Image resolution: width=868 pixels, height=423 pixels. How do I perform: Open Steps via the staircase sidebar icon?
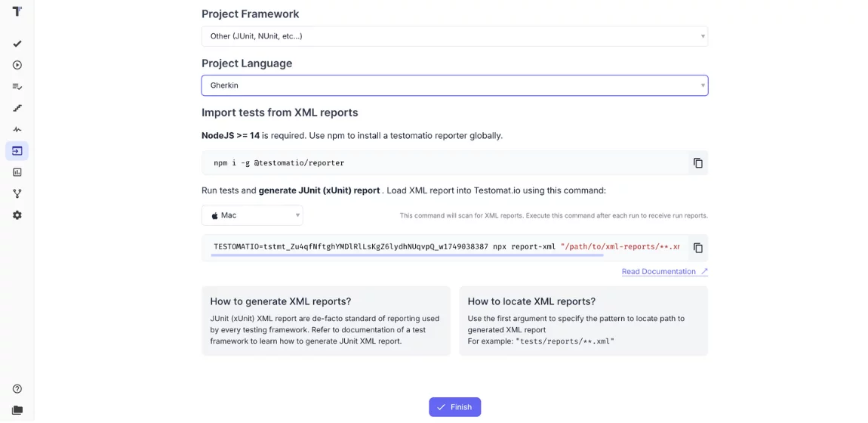point(17,108)
